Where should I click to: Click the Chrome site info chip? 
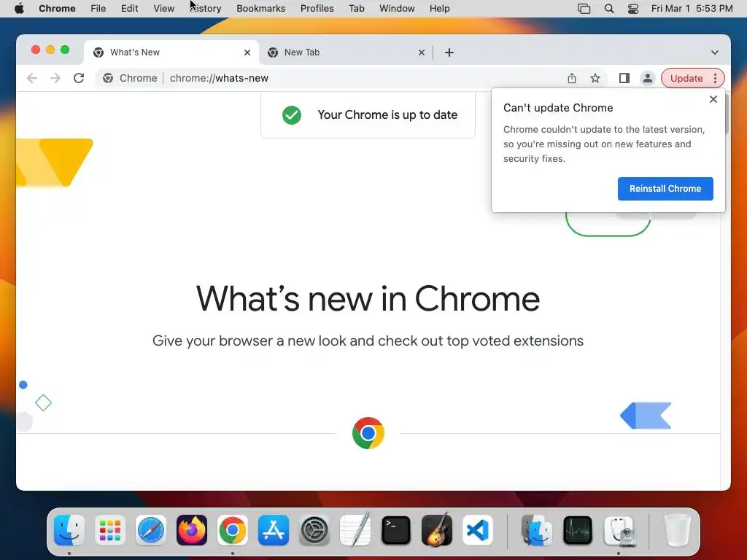coord(130,78)
